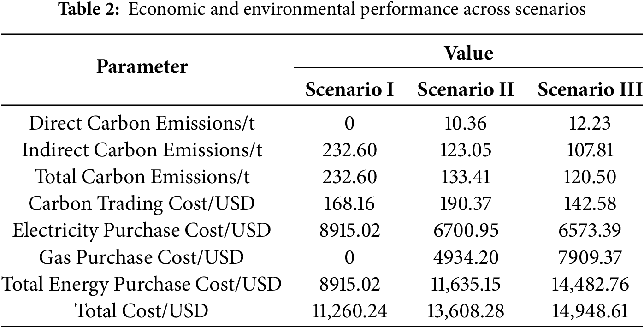644x328 pixels.
Task: Click the Total Cost/USD row label
Action: coord(142,311)
